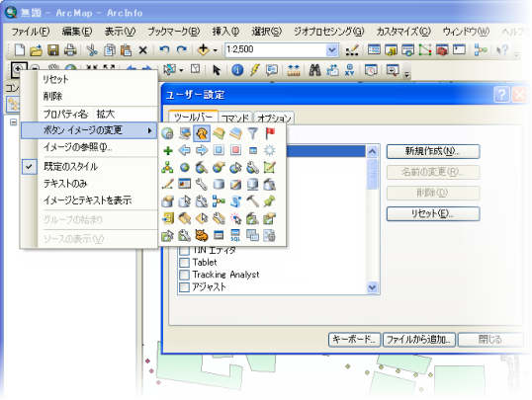Open a map with folder icon
This screenshot has width=532, height=400.
pyautogui.click(x=36, y=50)
